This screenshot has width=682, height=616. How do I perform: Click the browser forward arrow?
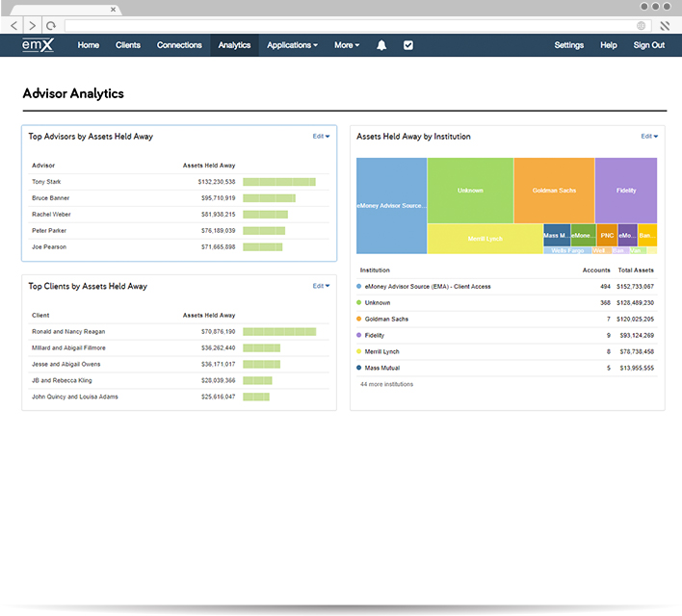click(32, 26)
